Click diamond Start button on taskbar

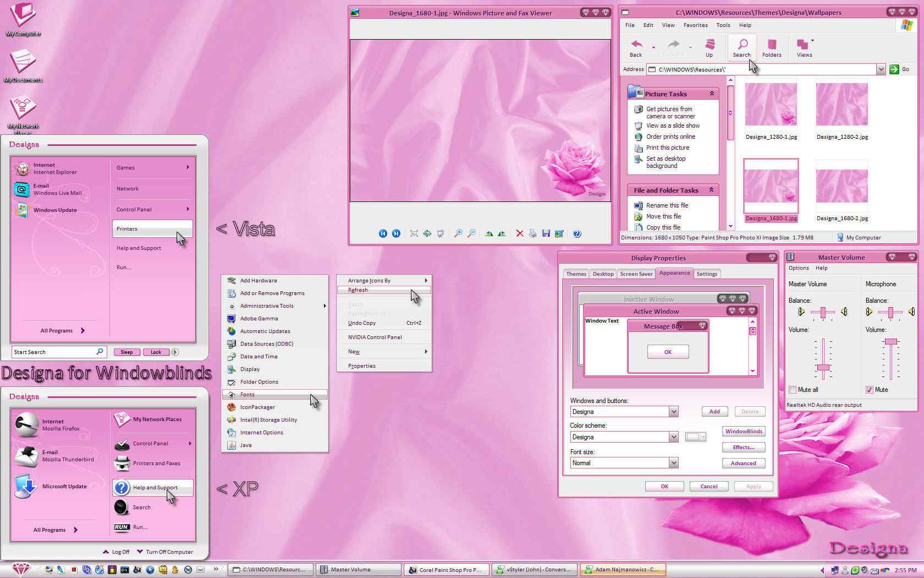point(20,570)
